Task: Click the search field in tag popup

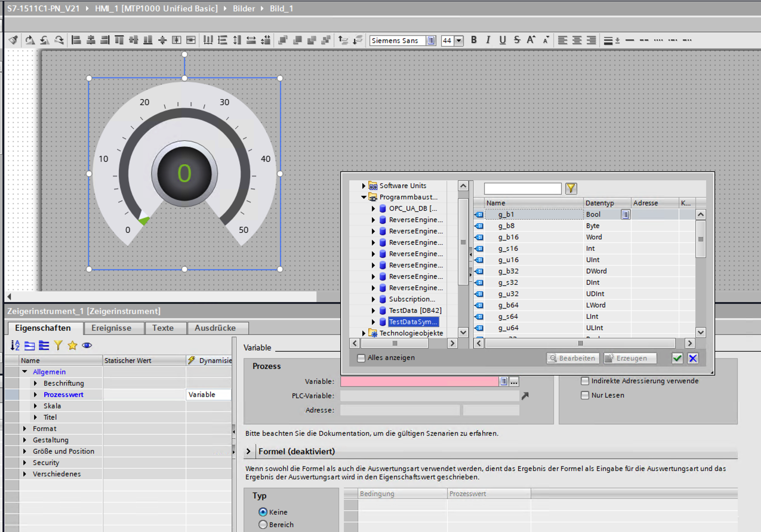Action: pos(523,189)
